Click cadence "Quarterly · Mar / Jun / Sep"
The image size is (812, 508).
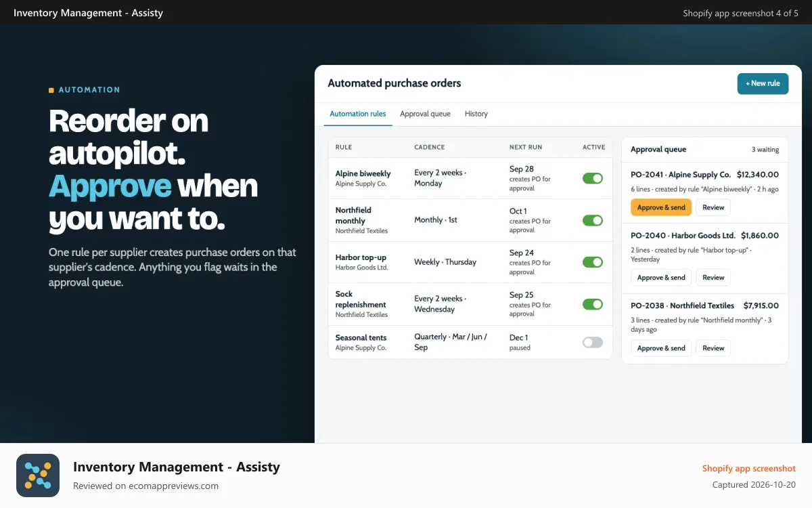tap(451, 342)
